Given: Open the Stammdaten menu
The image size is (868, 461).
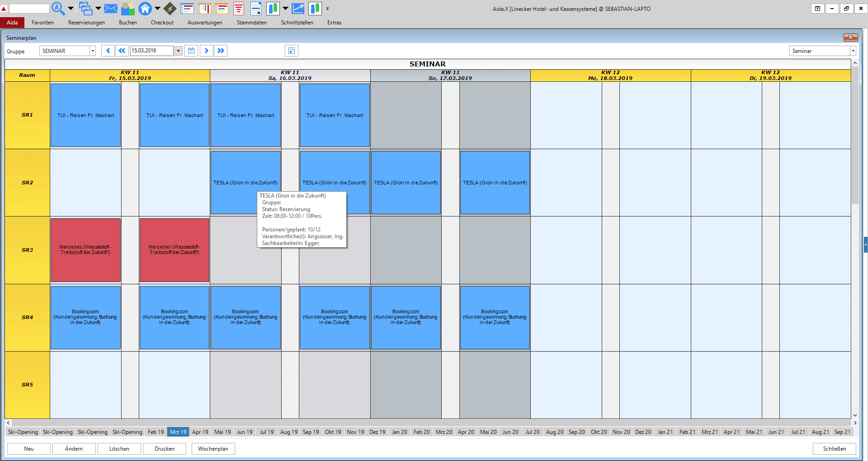Looking at the screenshot, I should point(251,23).
